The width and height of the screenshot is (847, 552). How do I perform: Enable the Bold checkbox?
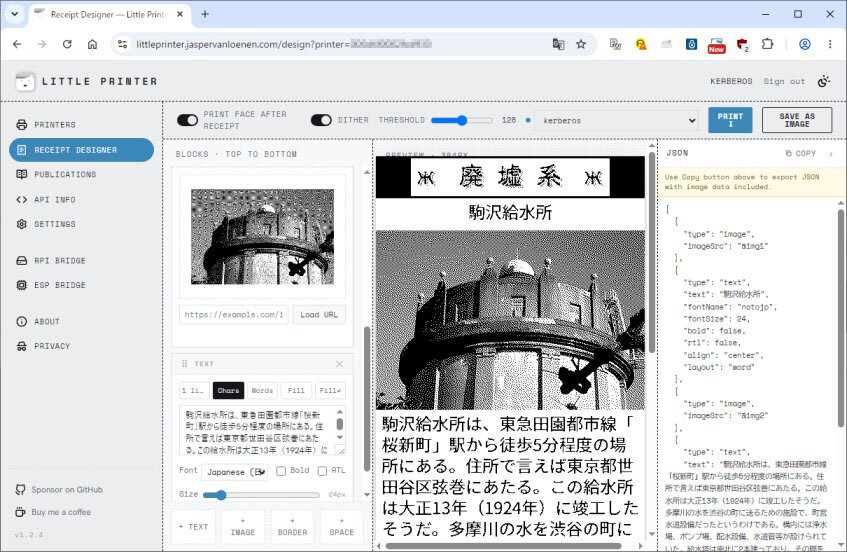coord(281,471)
